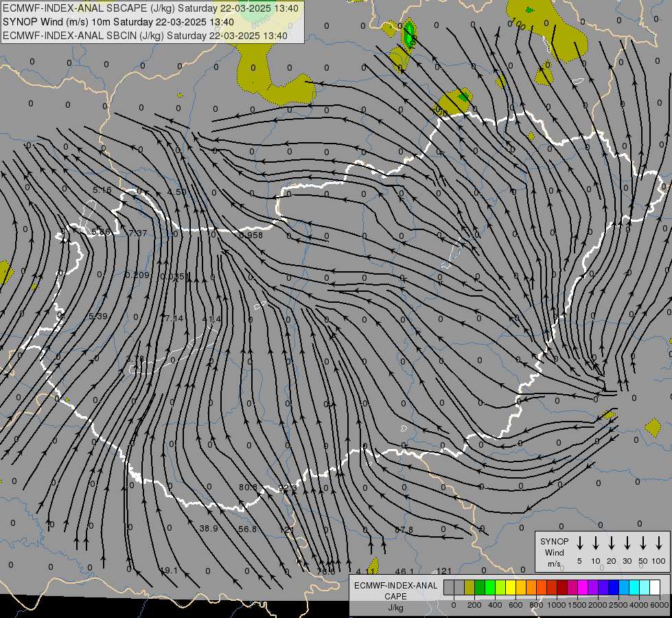Pick the pure yellow CAPE legend swatch
The width and height of the screenshot is (672, 618).
pos(511,587)
